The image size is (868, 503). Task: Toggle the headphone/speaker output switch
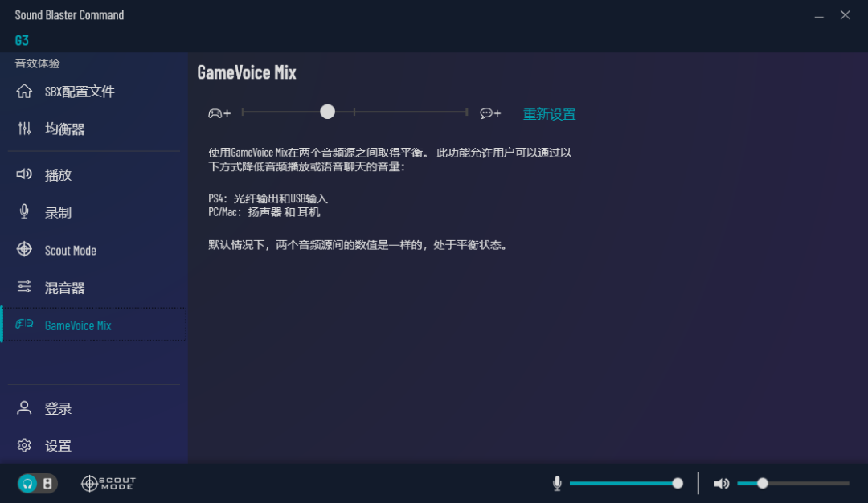click(38, 483)
